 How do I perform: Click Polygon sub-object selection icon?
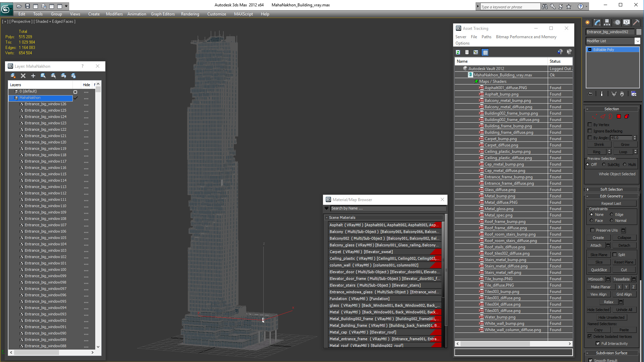click(x=619, y=117)
